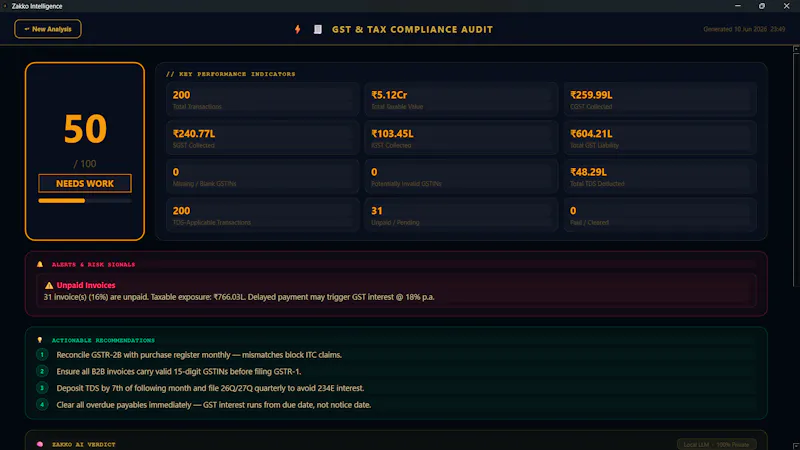Select the Total Transactions KPI card

point(262,99)
